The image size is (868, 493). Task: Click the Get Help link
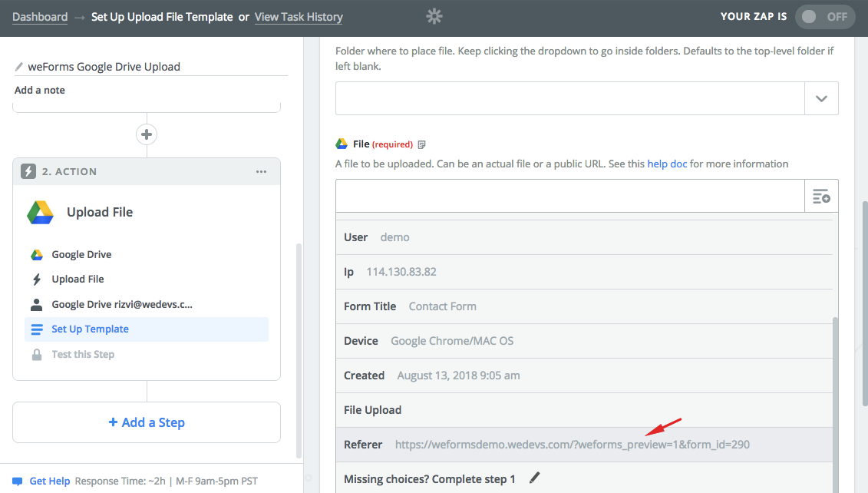[50, 481]
